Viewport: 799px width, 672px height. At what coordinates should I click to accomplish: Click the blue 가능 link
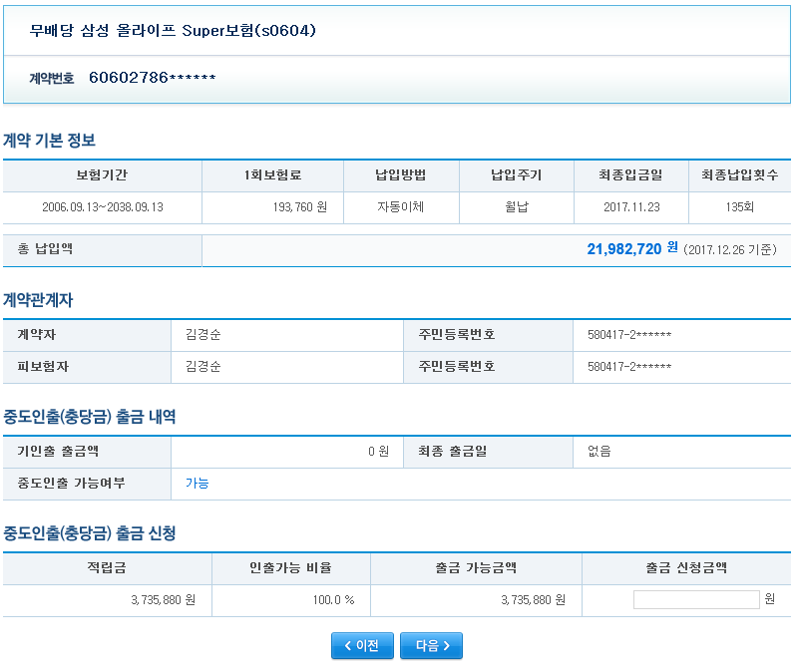coord(197,484)
